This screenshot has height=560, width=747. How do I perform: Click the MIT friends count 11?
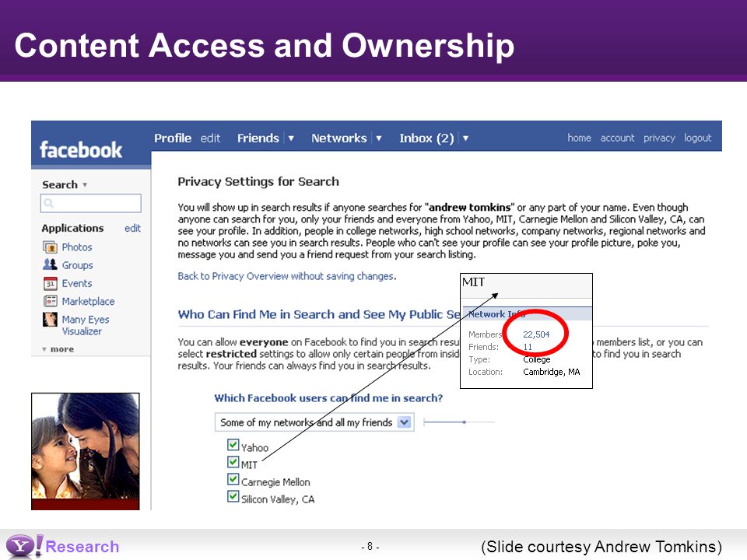(x=528, y=347)
